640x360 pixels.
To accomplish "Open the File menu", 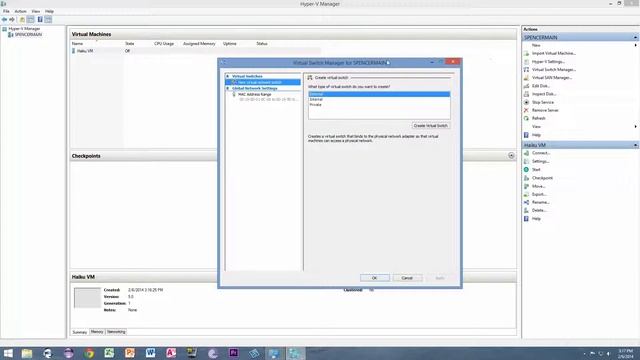I will click(x=6, y=11).
